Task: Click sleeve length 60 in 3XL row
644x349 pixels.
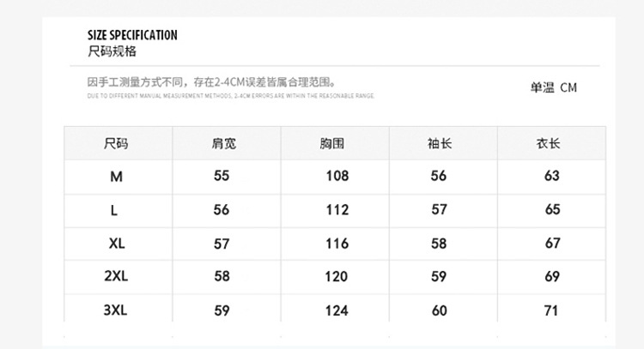Action: tap(440, 310)
